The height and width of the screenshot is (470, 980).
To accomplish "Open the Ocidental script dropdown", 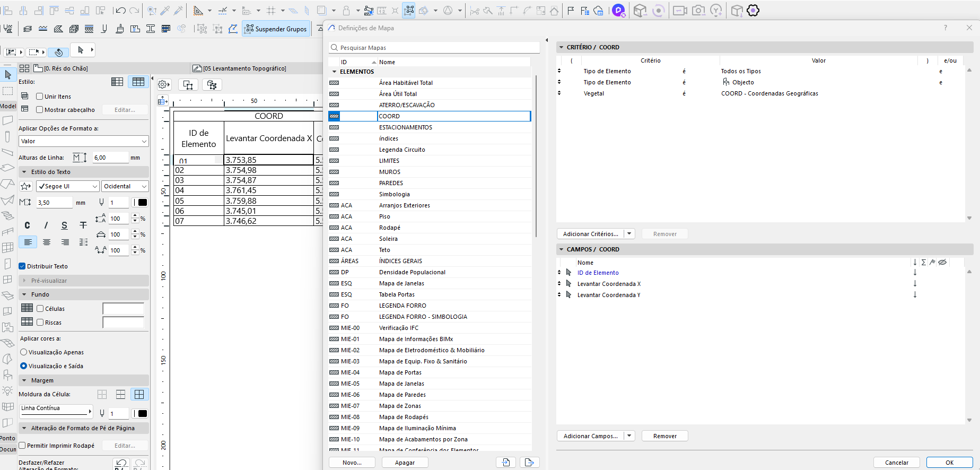I will coord(125,186).
